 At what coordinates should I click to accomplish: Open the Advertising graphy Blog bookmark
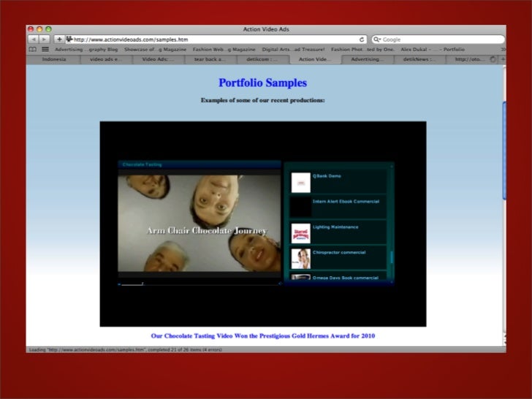pyautogui.click(x=86, y=50)
